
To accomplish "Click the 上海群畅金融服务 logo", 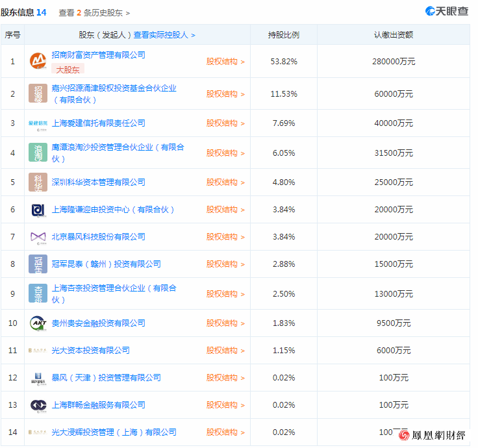I will [38, 405].
